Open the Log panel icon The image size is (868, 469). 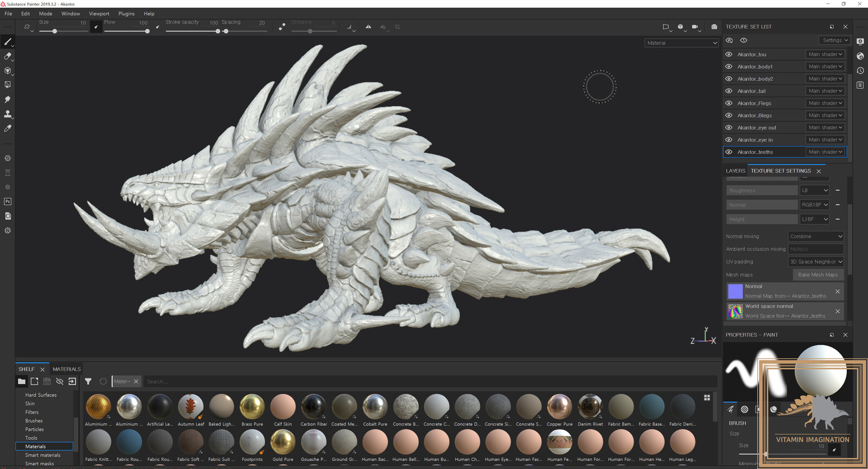point(860,85)
